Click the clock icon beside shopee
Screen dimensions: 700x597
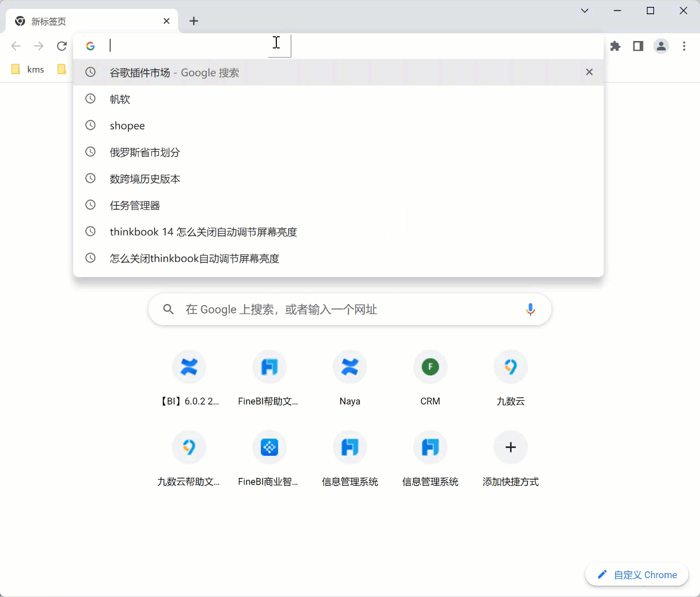click(90, 125)
